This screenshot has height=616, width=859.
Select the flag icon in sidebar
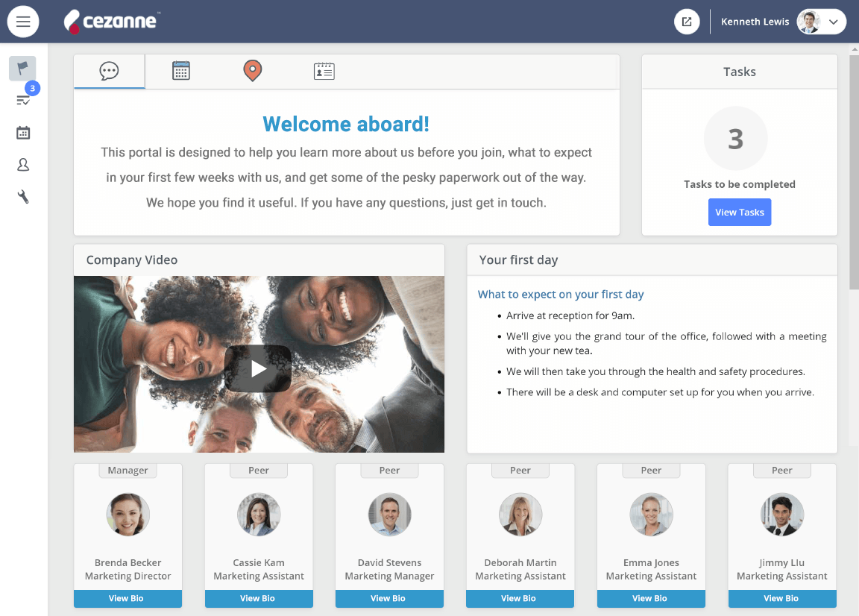(x=22, y=68)
